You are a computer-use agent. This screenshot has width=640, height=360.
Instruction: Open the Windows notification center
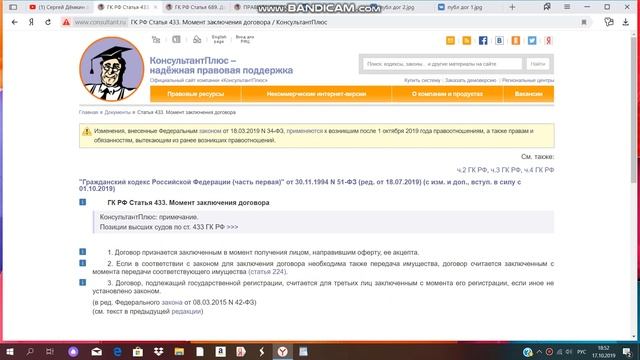(627, 352)
